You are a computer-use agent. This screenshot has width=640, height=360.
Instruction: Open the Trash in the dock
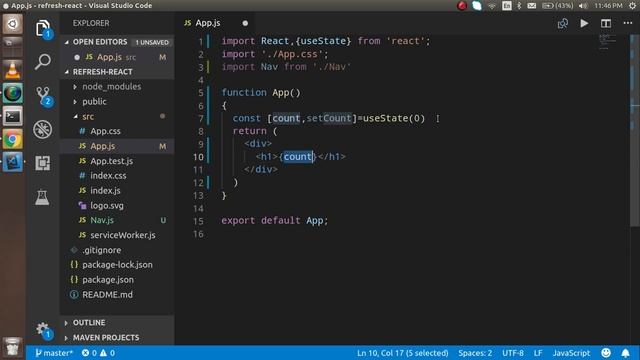(13, 347)
